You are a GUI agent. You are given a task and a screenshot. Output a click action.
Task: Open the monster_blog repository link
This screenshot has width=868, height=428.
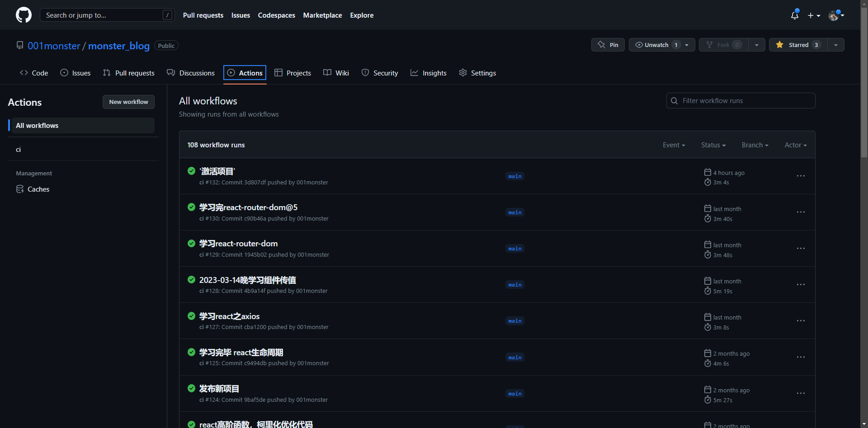(119, 46)
